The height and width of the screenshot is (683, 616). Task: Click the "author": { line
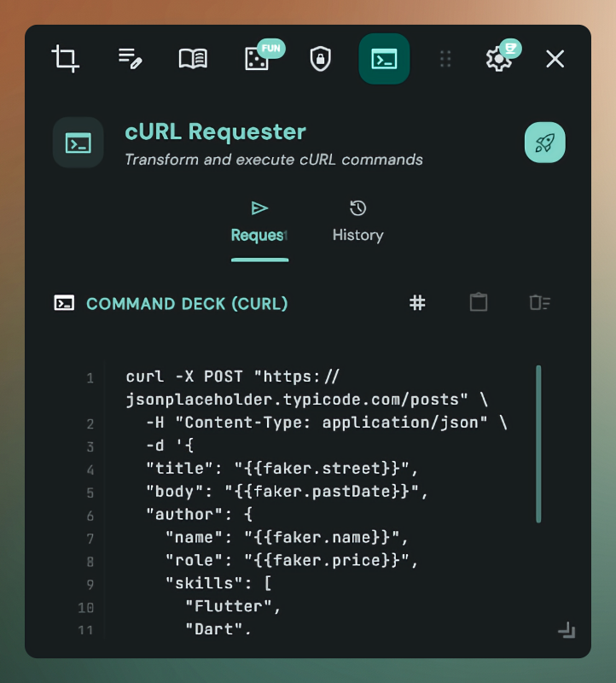[199, 515]
